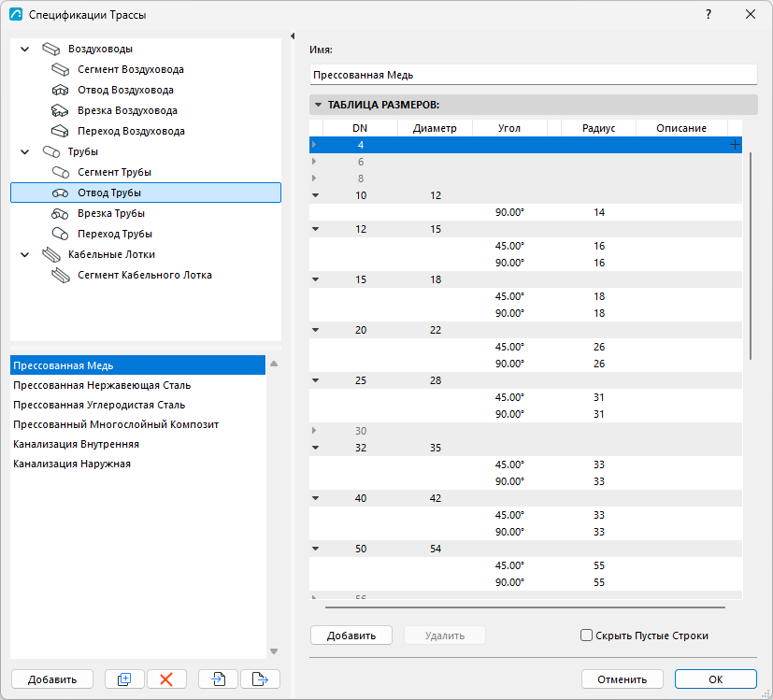Collapse the DN 20 table row
The width and height of the screenshot is (773, 700).
(316, 330)
